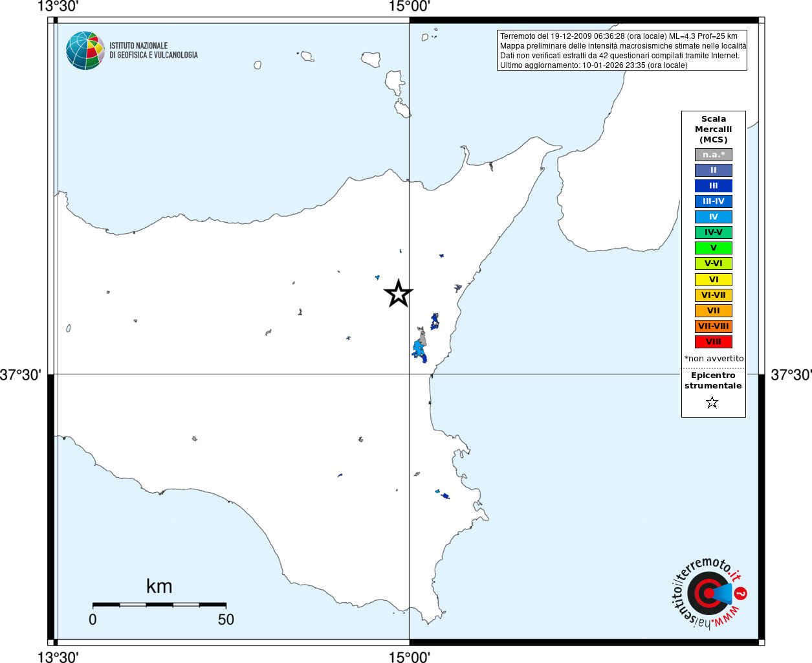The width and height of the screenshot is (812, 663).
Task: Click 'ISTITUTO NAZIONALE DI GEOFISICA E VULCANOLOGIA' text
Action: tap(153, 51)
